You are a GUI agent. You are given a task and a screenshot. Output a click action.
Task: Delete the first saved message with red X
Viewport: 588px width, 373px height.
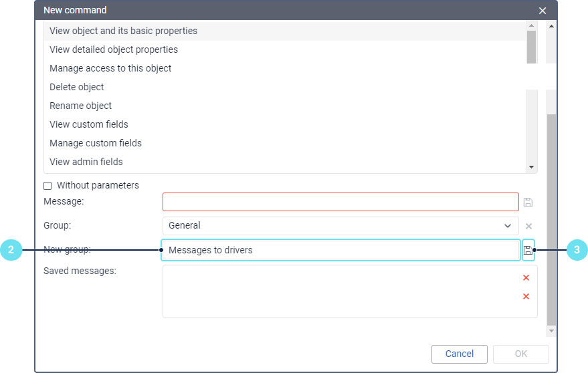tap(526, 278)
